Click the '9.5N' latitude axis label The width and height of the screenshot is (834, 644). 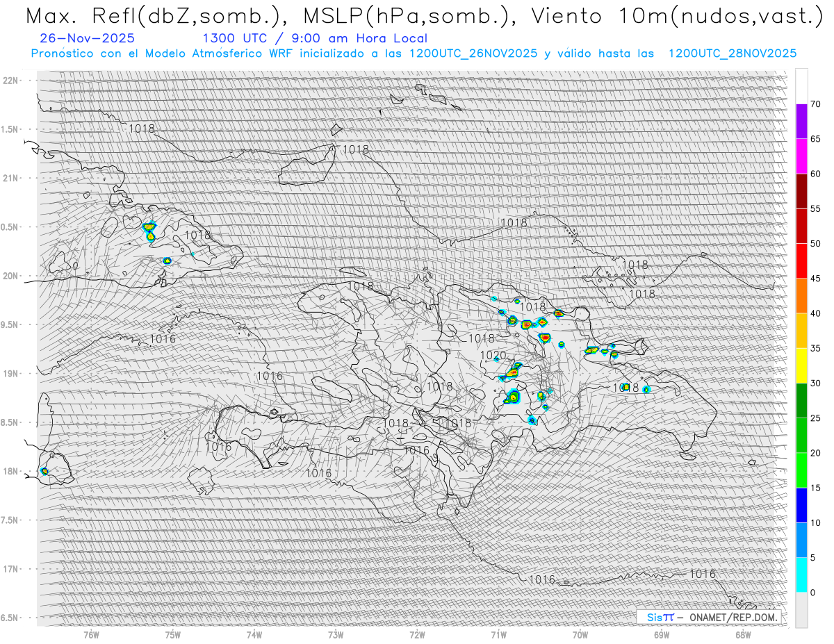coord(9,324)
